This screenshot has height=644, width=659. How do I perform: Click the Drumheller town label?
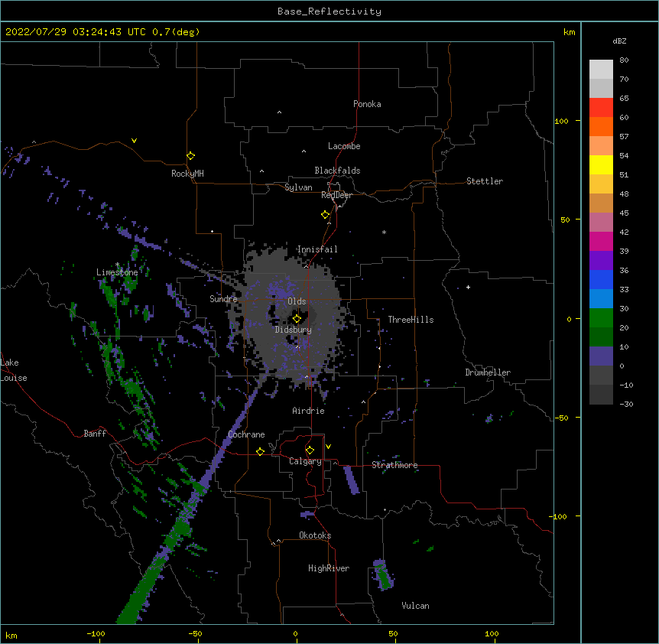(x=488, y=372)
